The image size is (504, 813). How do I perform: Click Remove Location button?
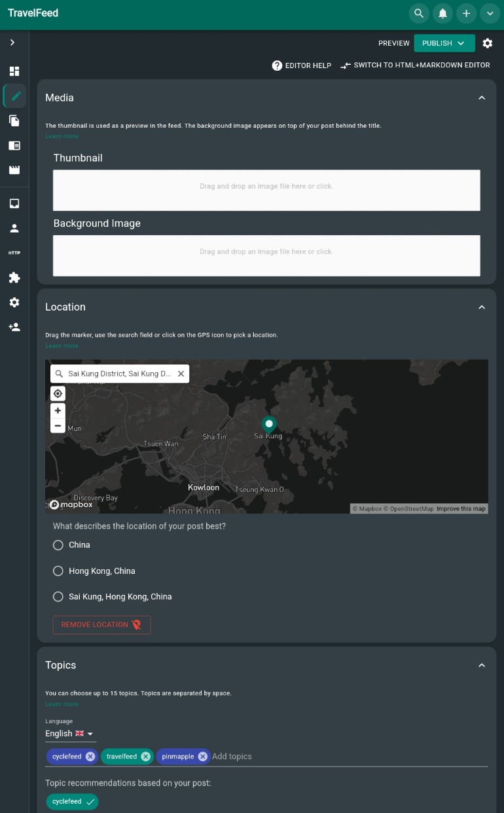pos(102,625)
